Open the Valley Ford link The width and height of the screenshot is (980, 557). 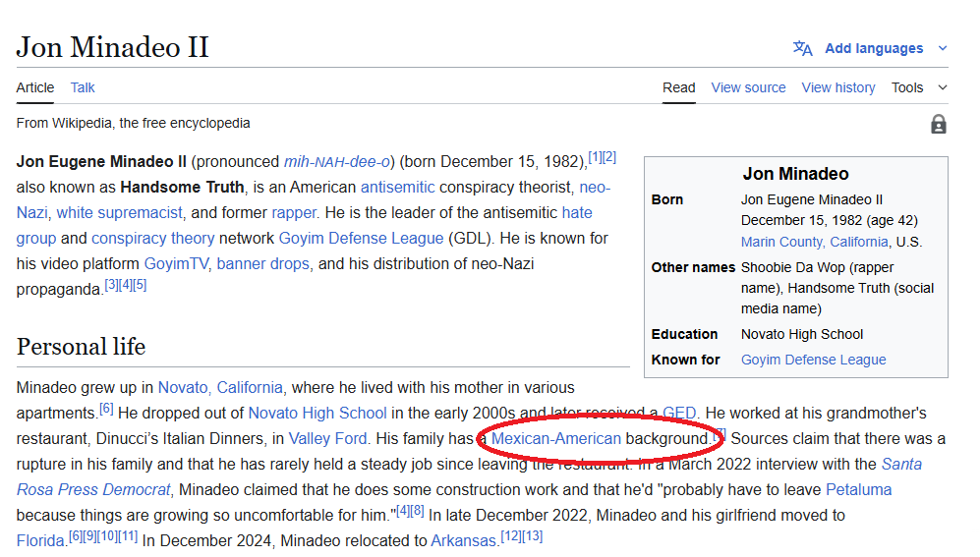click(327, 439)
